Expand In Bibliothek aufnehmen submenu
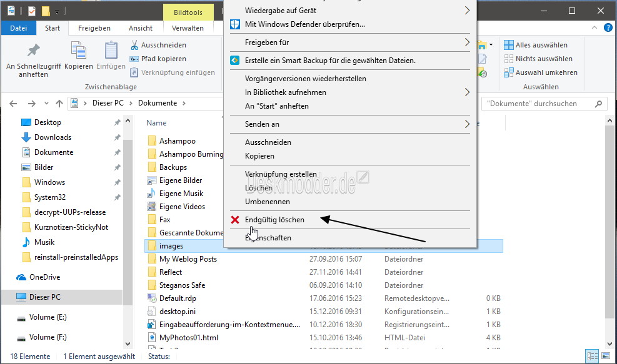This screenshot has height=364, width=617. point(467,92)
